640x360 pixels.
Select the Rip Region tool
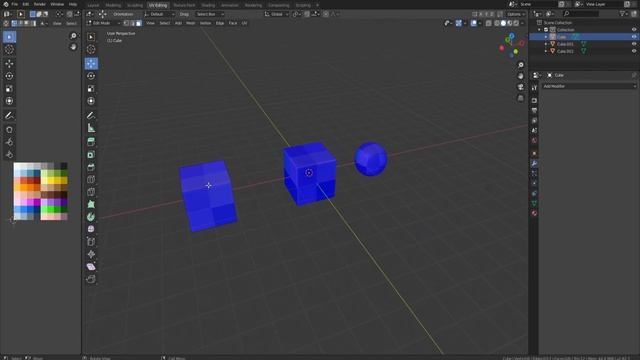click(91, 279)
